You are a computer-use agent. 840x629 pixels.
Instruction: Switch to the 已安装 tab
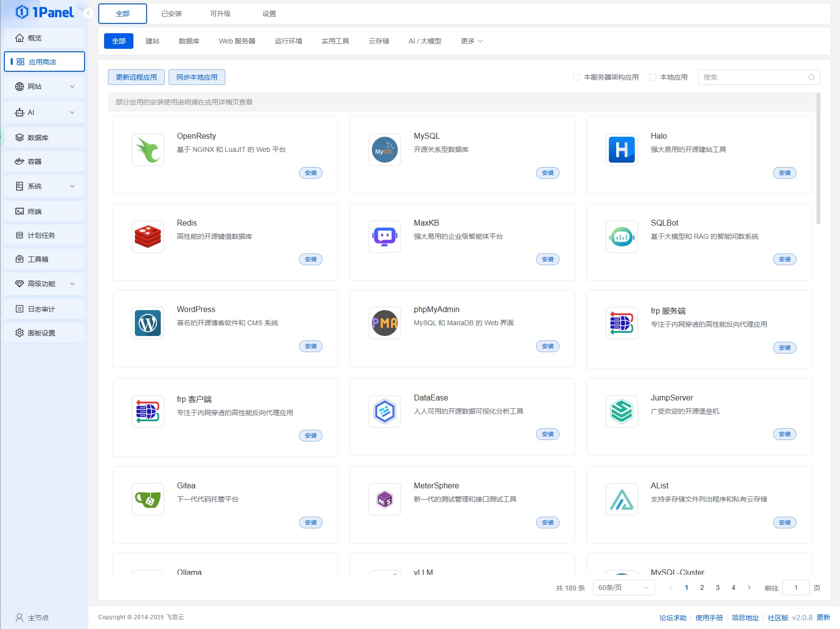(x=172, y=14)
